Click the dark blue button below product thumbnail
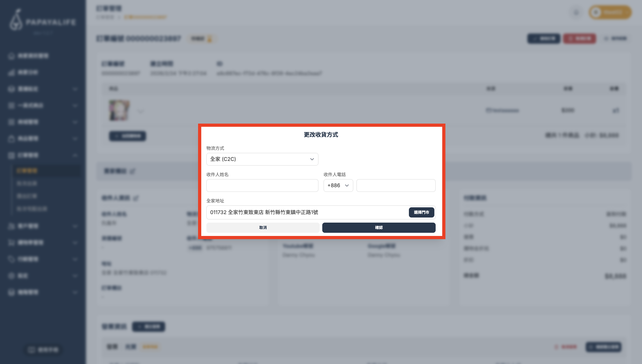642x364 pixels. (x=127, y=136)
